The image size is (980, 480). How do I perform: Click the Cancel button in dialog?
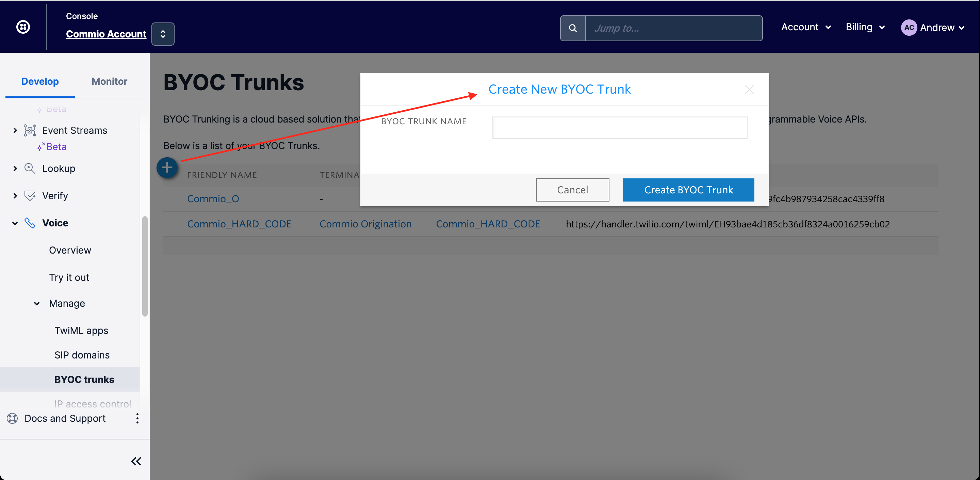point(572,189)
